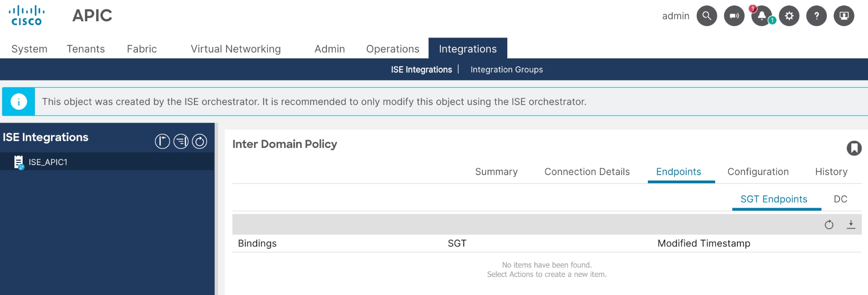Click the APIC title text
Viewport: 868px width, 295px height.
pyautogui.click(x=92, y=15)
